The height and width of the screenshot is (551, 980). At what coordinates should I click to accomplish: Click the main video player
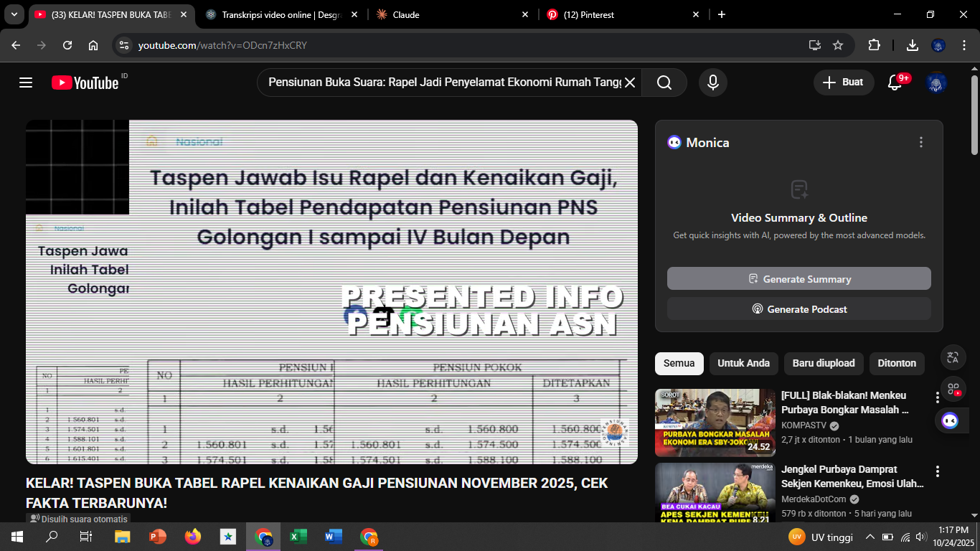point(331,292)
